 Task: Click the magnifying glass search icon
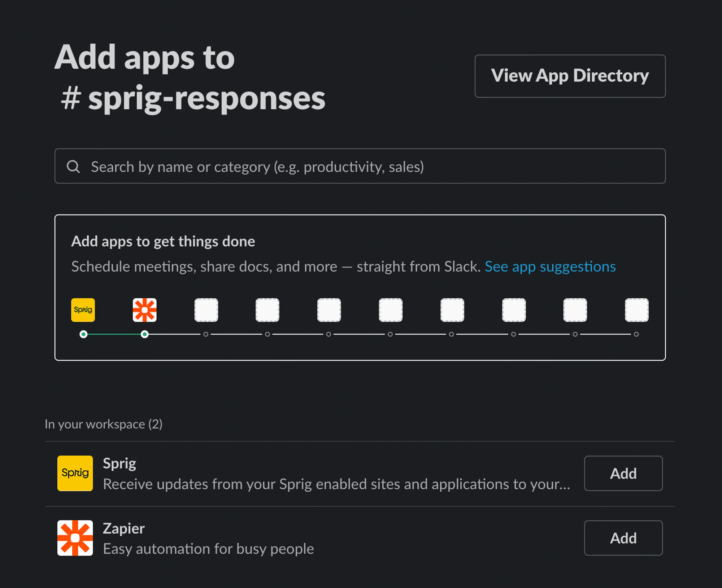pos(73,167)
